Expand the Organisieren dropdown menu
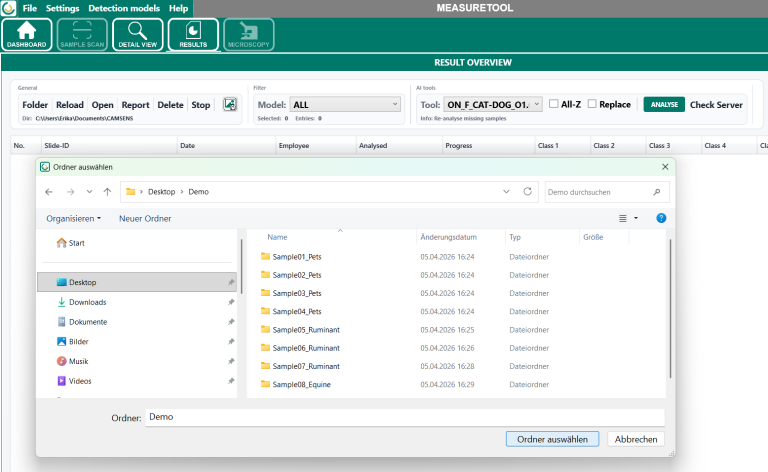Viewport: 768px width, 472px height. (73, 218)
